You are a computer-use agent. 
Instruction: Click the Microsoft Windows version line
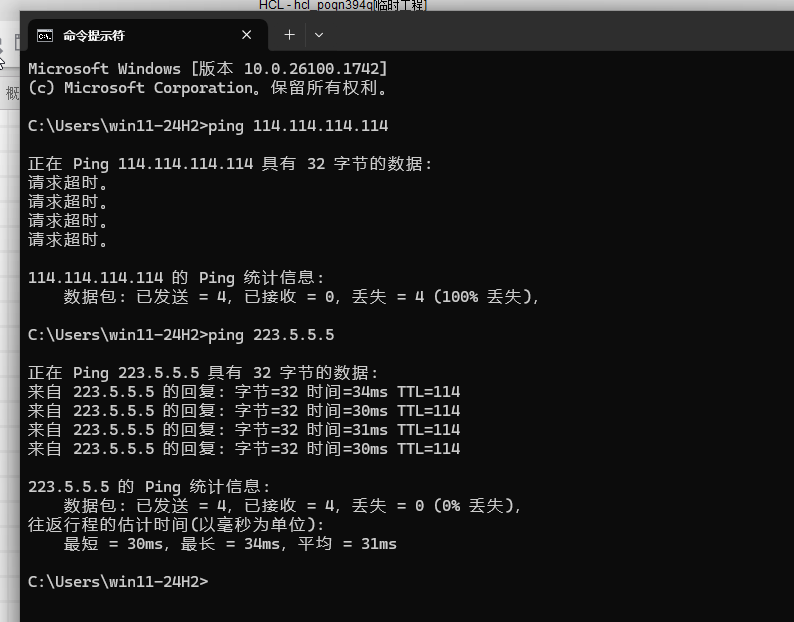click(x=207, y=69)
